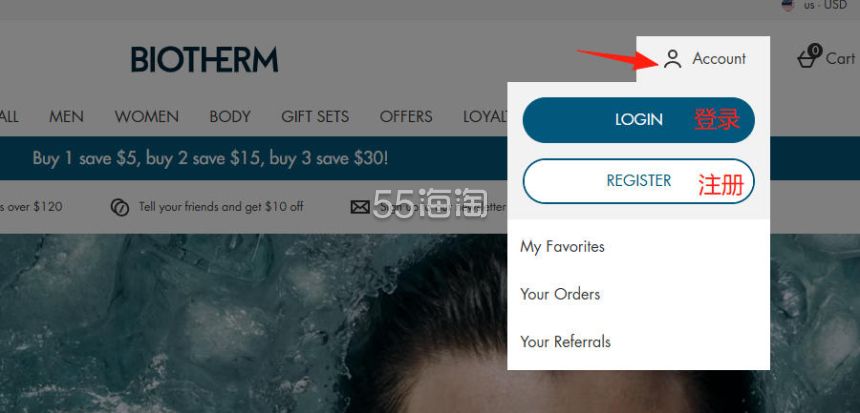Open the WOMEN navigation menu
The height and width of the screenshot is (413, 860).
146,116
